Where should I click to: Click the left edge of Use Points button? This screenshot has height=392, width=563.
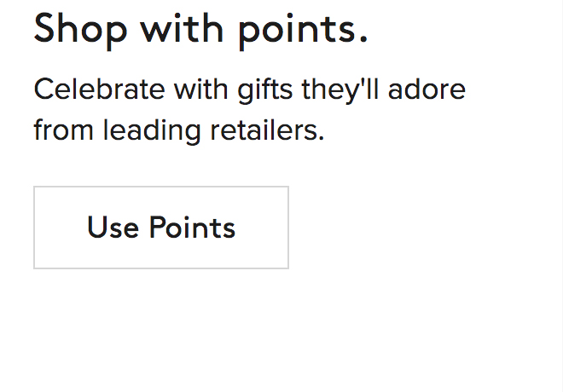(35, 228)
